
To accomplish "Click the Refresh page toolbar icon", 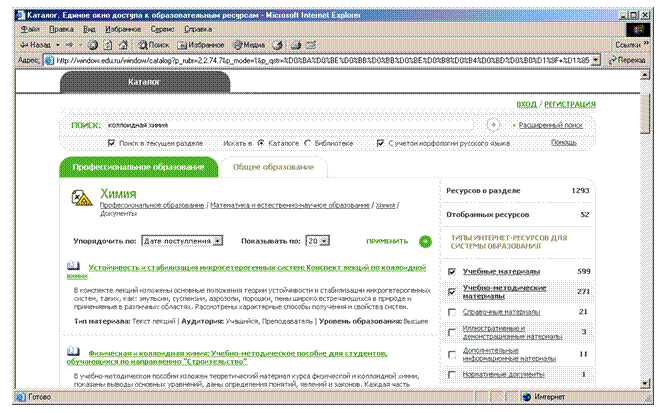I will click(108, 45).
